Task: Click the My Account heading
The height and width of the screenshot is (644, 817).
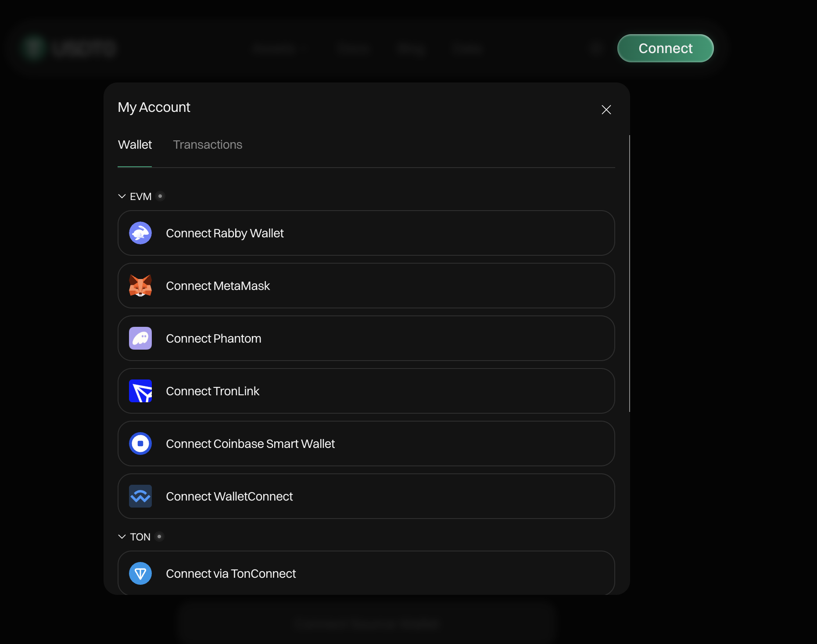Action: click(x=154, y=107)
